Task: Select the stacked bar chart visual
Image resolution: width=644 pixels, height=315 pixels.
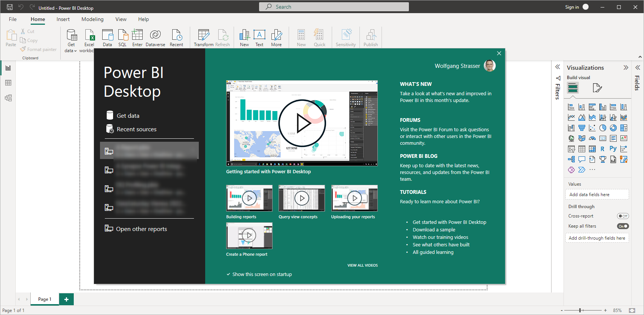Action: [x=571, y=107]
